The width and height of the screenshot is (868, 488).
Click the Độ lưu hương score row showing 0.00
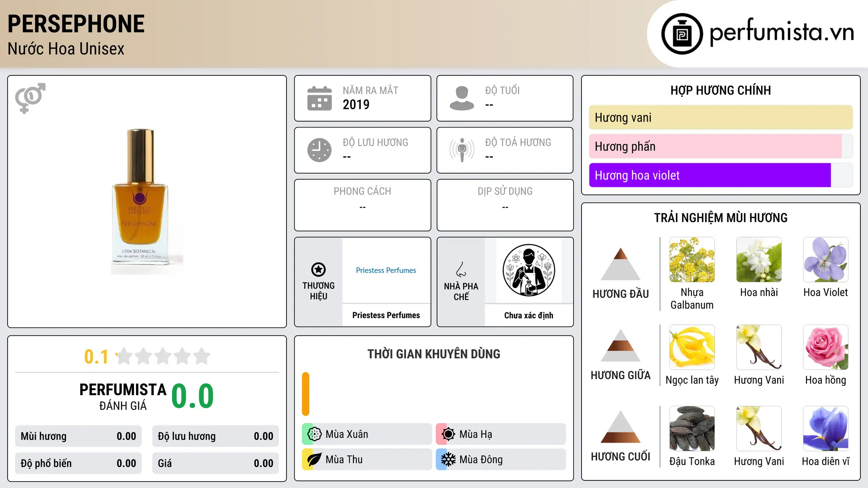pyautogui.click(x=216, y=436)
